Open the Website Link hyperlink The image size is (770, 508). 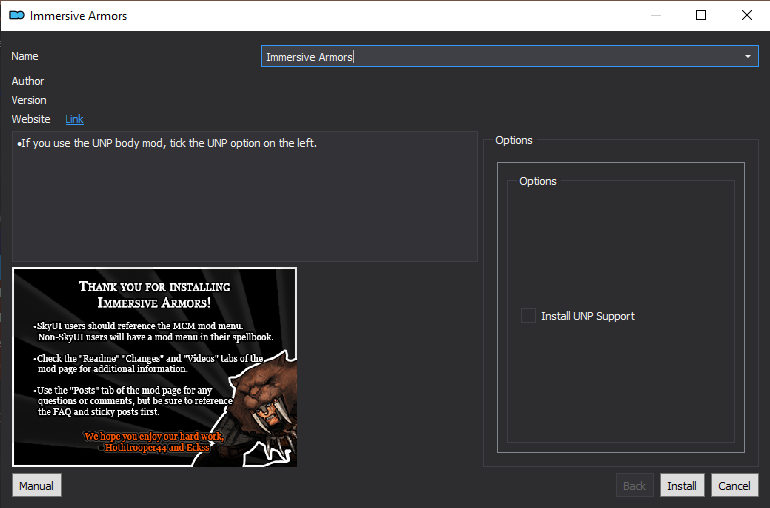pyautogui.click(x=74, y=119)
